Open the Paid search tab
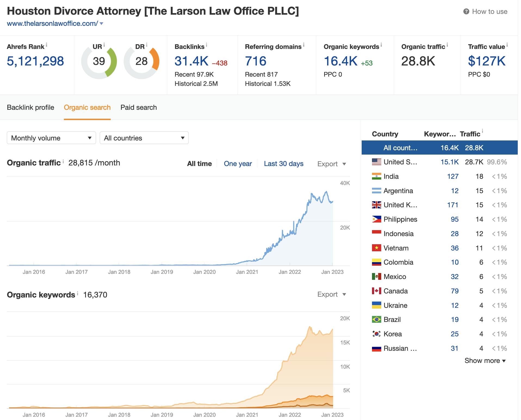 pos(139,107)
